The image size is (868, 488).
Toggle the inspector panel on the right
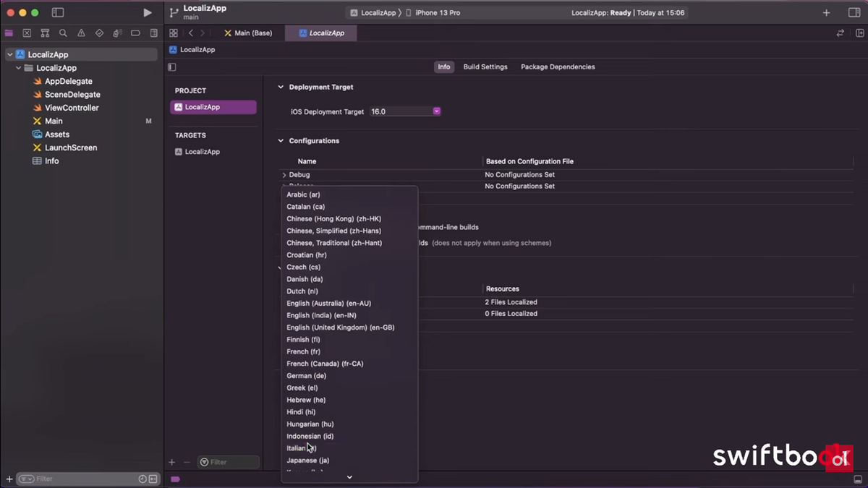[854, 13]
